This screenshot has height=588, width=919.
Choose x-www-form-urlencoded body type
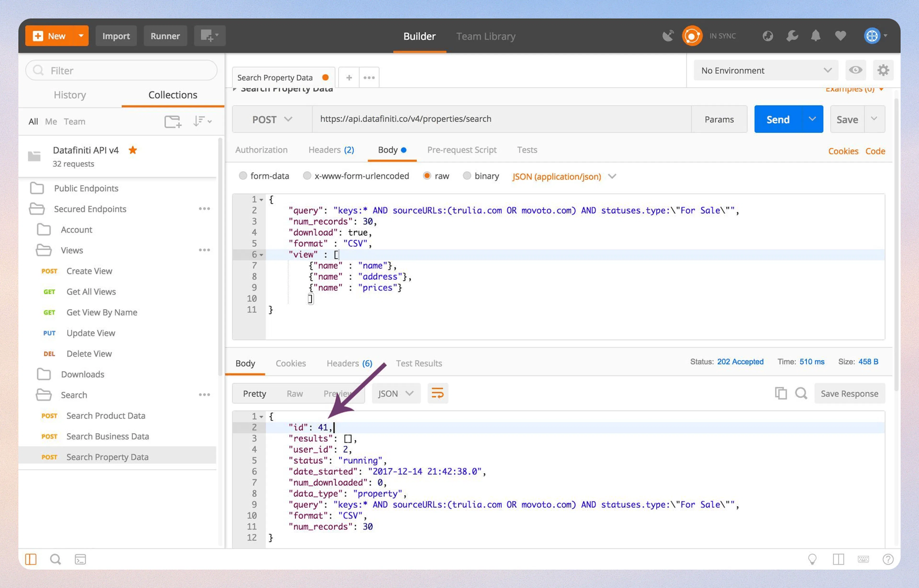(x=307, y=176)
